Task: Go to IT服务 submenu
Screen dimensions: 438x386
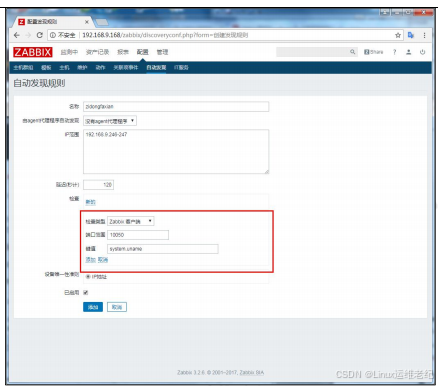Action: (x=181, y=67)
